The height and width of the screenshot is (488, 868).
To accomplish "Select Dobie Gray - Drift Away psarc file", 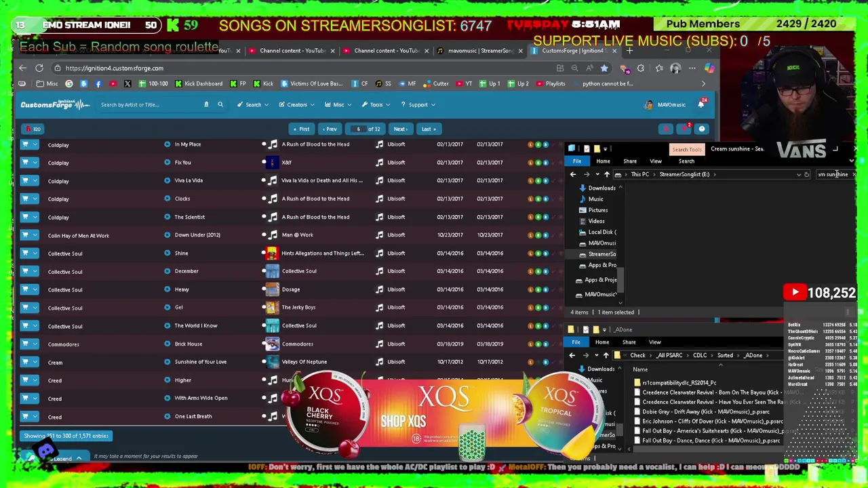I will click(x=705, y=411).
